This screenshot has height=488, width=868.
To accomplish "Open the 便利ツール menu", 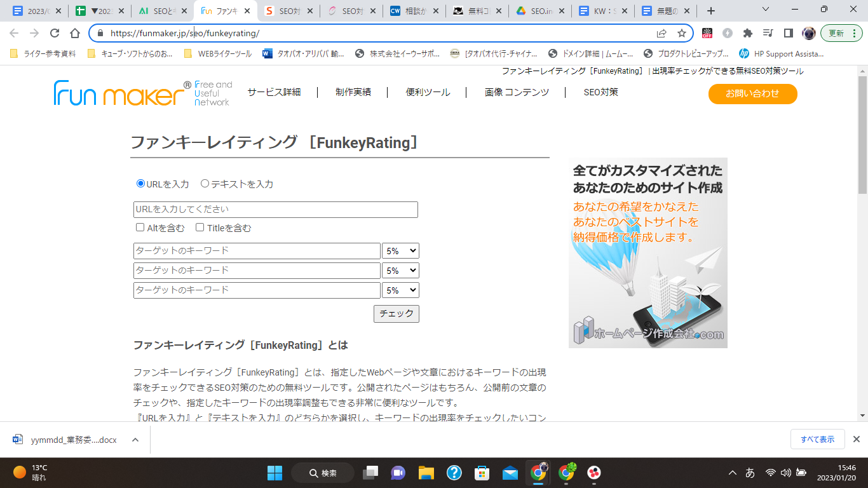I will point(428,92).
